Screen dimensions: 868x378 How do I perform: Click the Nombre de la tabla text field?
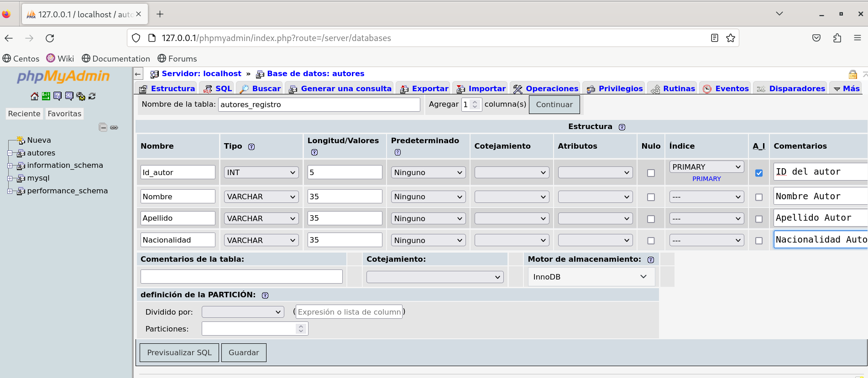click(x=319, y=104)
